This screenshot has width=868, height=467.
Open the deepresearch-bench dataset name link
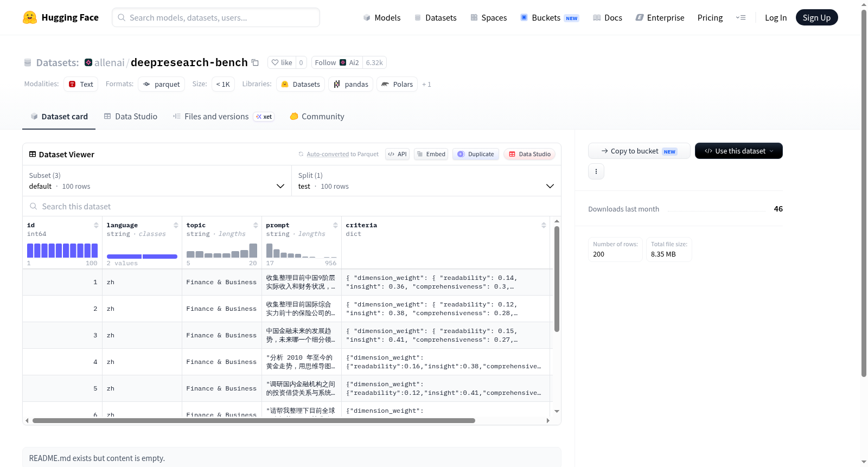(189, 62)
